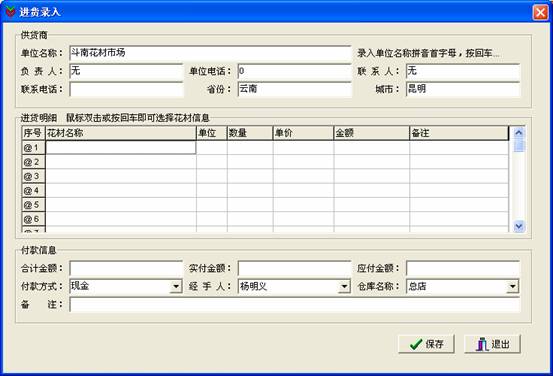
Task: Click the app icon in title bar
Action: 11,12
